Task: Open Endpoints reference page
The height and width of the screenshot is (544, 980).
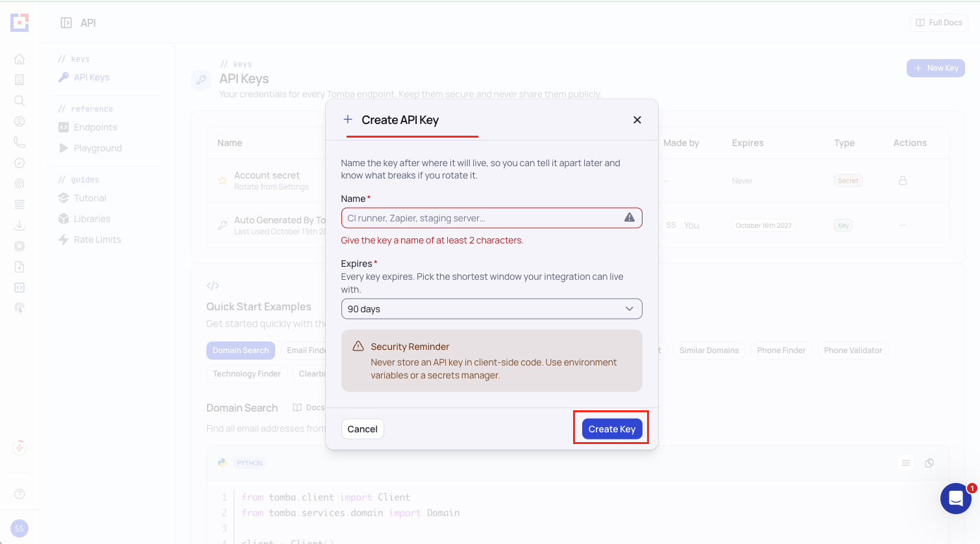Action: [x=88, y=127]
